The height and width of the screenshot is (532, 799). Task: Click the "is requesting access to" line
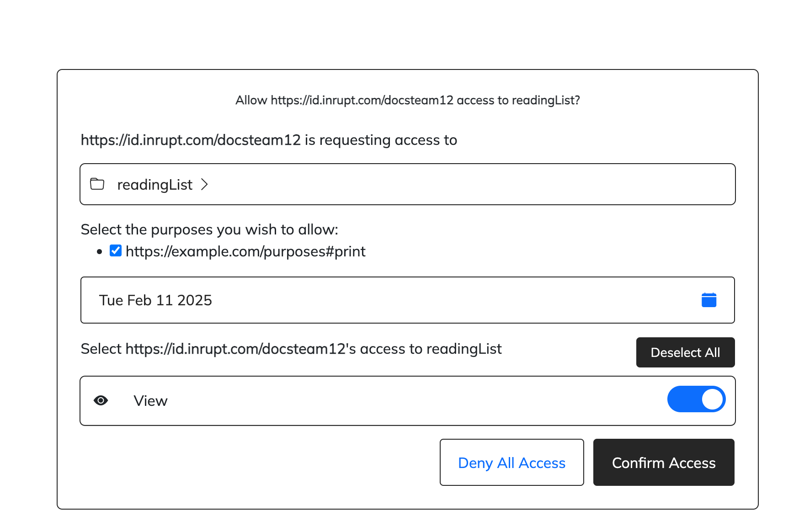(x=269, y=140)
